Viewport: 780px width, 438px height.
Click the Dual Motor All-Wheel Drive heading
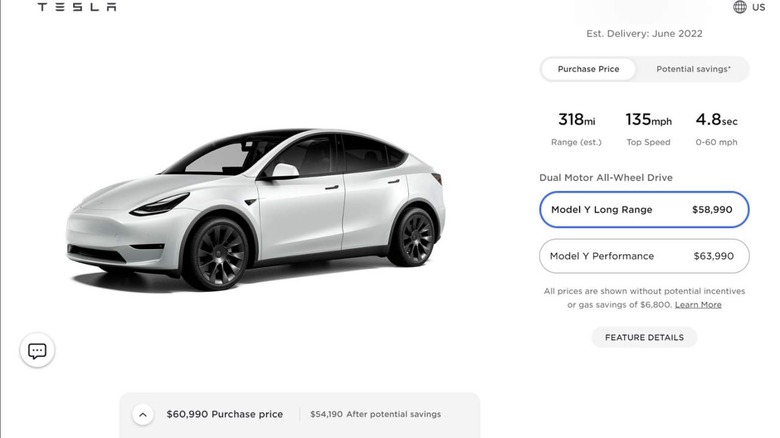point(606,178)
